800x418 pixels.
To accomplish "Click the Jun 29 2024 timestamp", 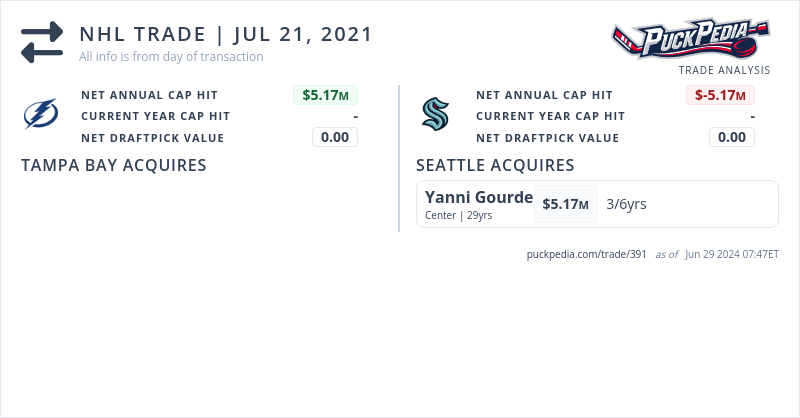I will point(732,254).
